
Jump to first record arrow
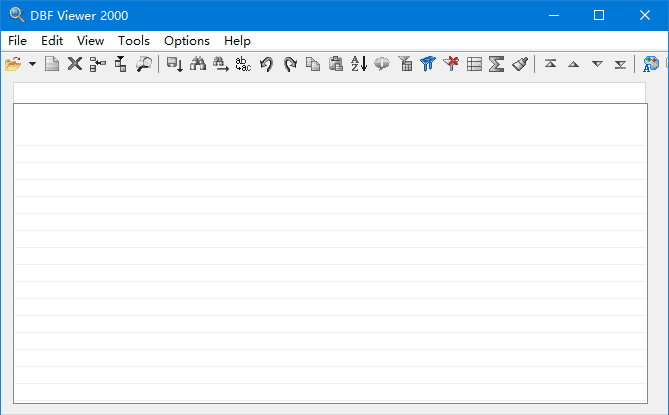pos(550,64)
